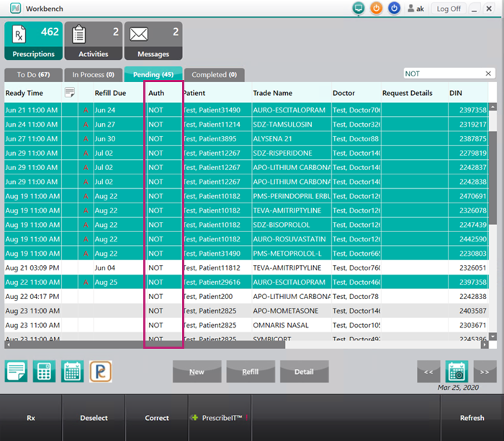Click the Correct button
The image size is (504, 441).
156,417
